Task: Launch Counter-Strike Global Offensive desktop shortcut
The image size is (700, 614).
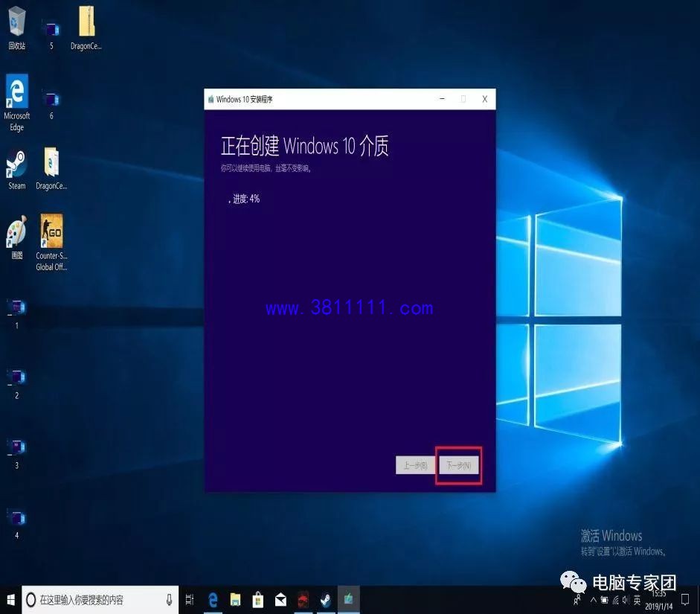Action: click(x=51, y=243)
